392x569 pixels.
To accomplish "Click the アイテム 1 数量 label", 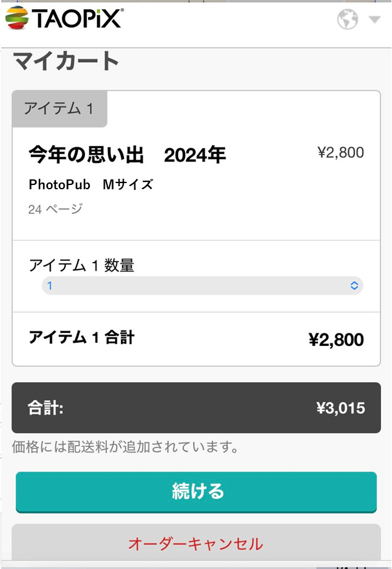I will (x=81, y=266).
